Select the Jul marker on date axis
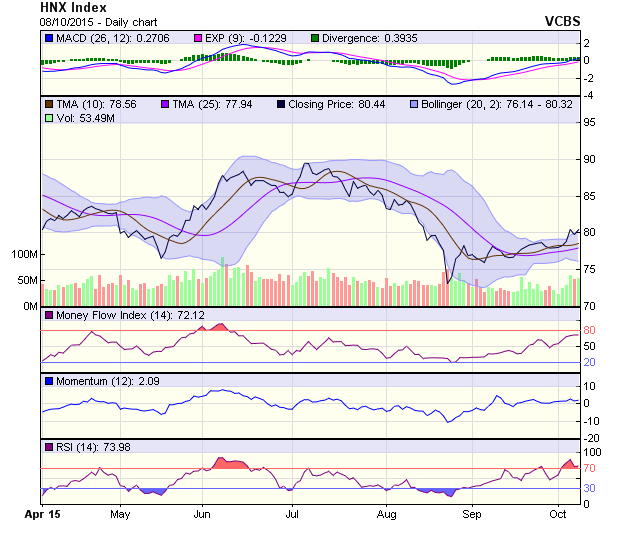This screenshot has width=620, height=535. click(x=292, y=515)
